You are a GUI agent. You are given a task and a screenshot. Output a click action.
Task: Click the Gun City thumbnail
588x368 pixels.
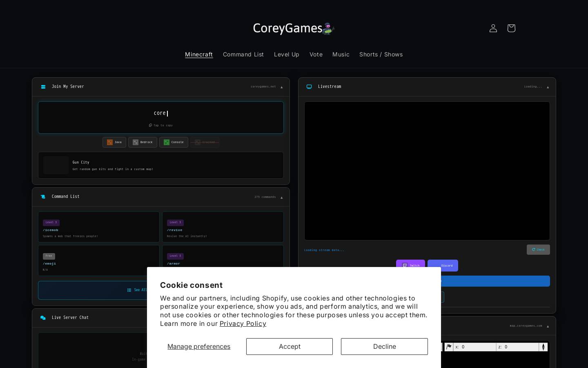tap(56, 165)
